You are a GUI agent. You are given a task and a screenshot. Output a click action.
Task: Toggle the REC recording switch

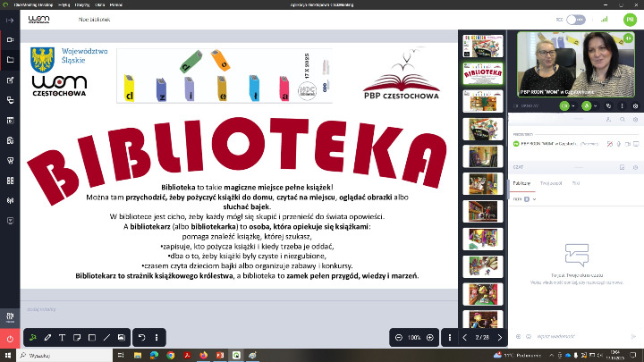577,18
